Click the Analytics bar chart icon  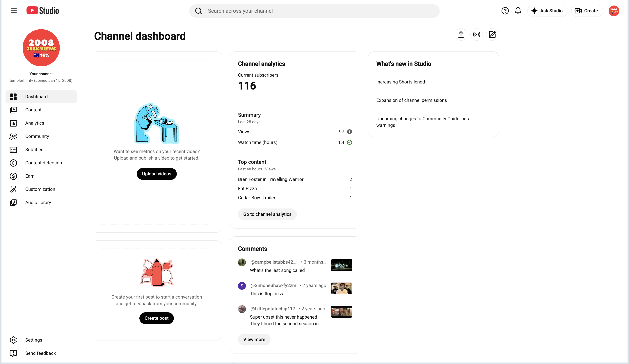13,123
